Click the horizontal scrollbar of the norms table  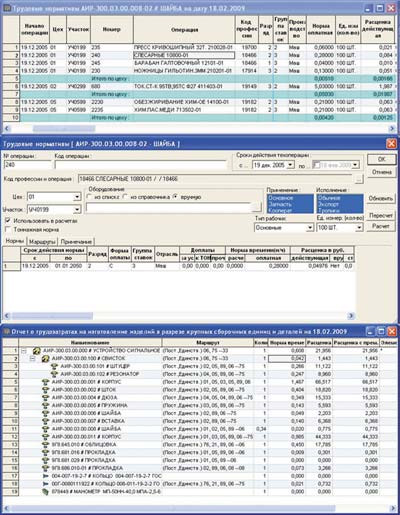point(179,316)
